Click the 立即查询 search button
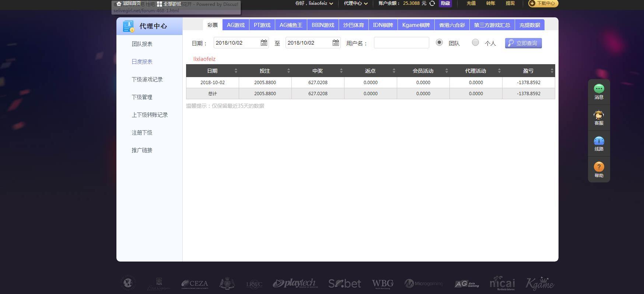644x294 pixels. 524,43
